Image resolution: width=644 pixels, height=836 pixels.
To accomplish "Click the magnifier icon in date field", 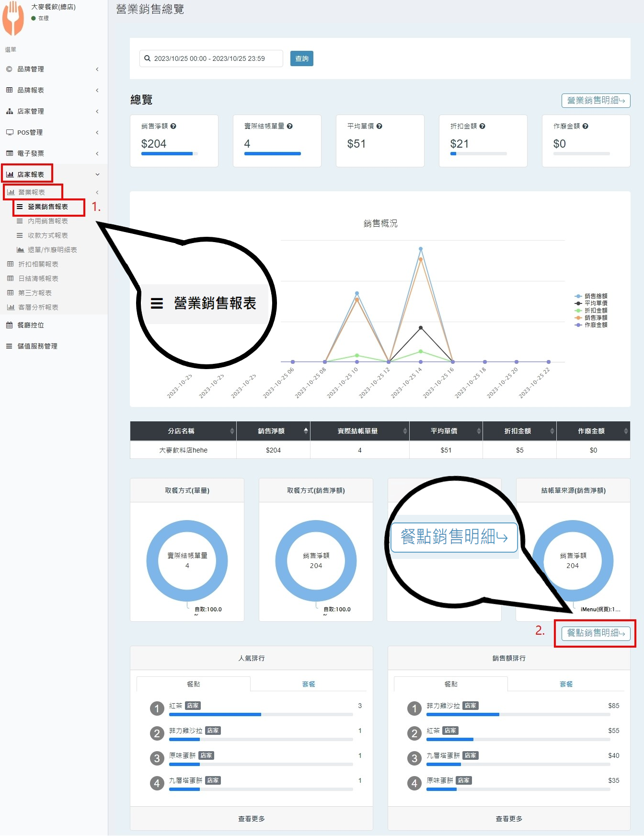I will point(148,58).
